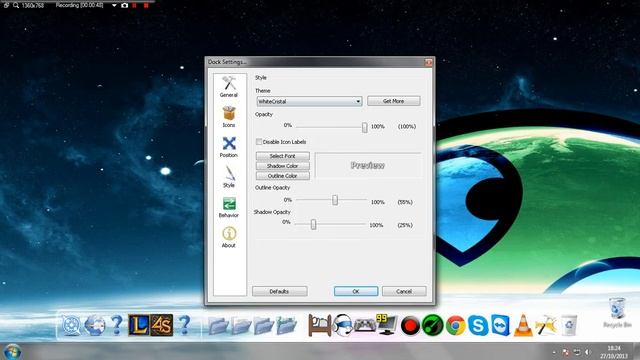Select the Style section
Viewport: 640px width, 360px height.
[x=229, y=177]
